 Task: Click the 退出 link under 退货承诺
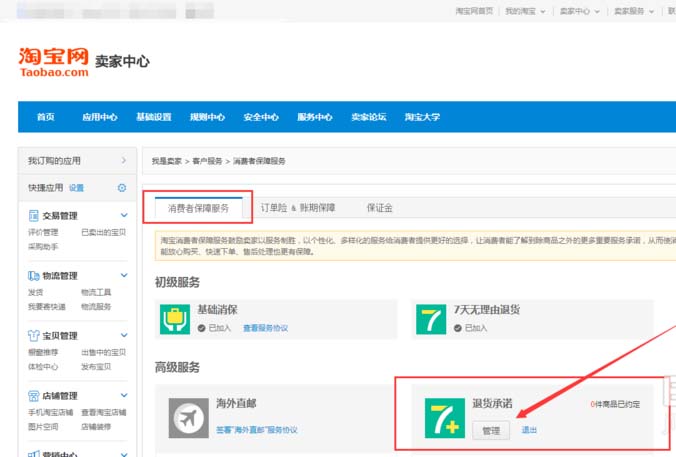tap(529, 430)
